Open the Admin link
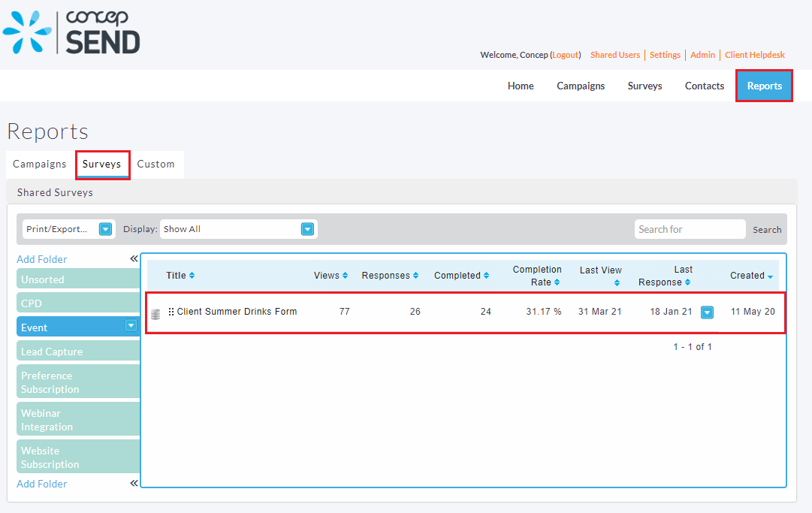The height and width of the screenshot is (513, 812). tap(703, 55)
